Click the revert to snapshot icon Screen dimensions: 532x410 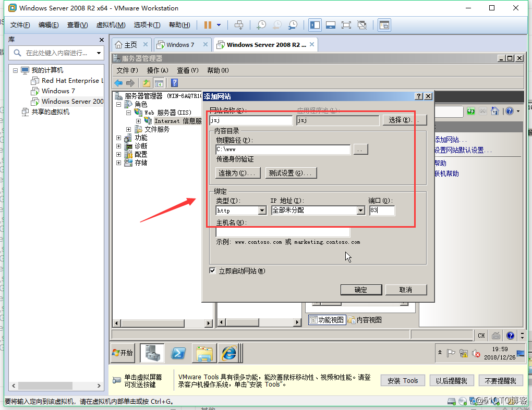[277, 25]
